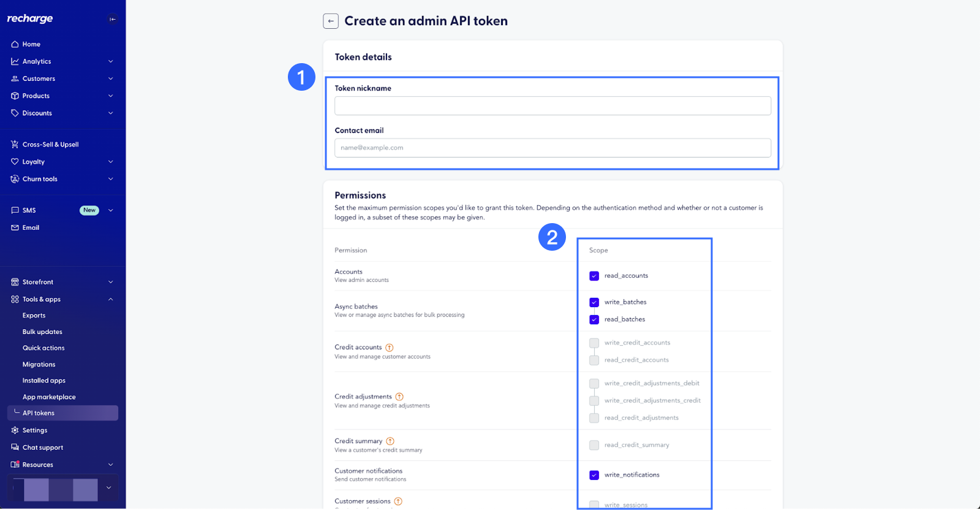Click the Settings gear icon in the sidebar
Image resolution: width=980 pixels, height=510 pixels.
click(15, 430)
